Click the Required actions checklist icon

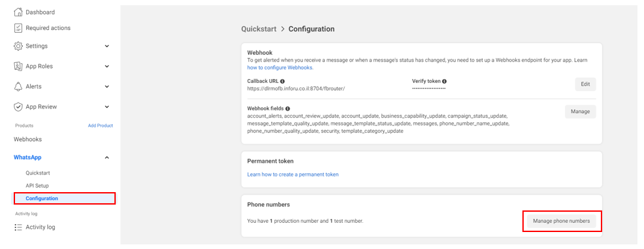point(18,28)
